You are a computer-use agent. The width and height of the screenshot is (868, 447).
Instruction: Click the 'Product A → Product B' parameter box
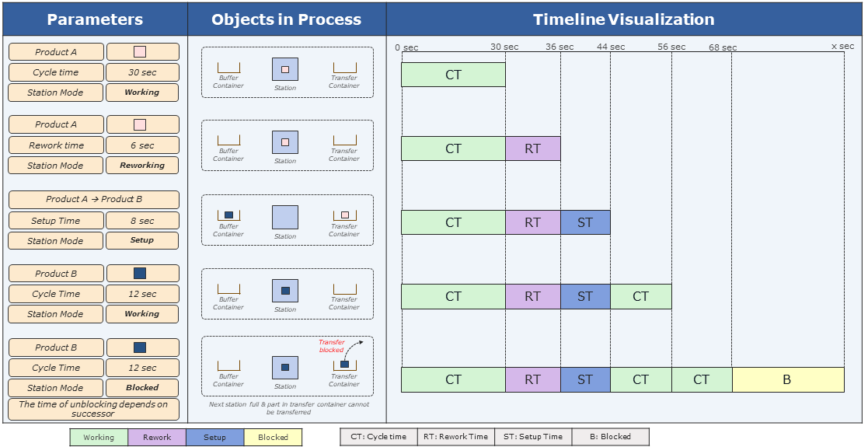click(x=94, y=199)
